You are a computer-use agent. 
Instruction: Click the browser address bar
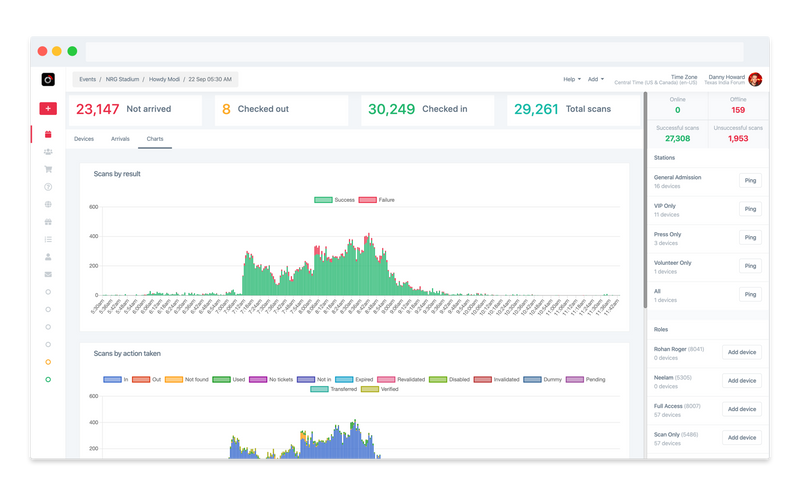[414, 52]
